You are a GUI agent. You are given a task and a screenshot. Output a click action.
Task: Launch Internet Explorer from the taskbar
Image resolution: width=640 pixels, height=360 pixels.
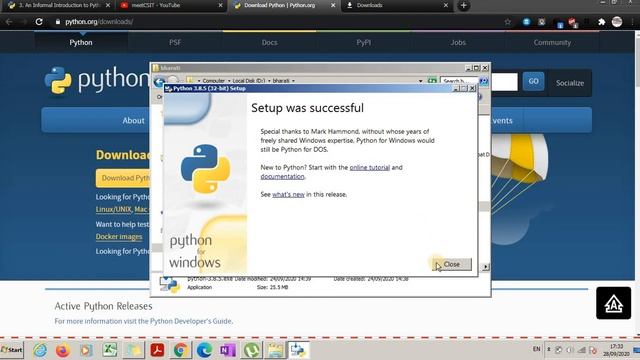click(x=40, y=350)
